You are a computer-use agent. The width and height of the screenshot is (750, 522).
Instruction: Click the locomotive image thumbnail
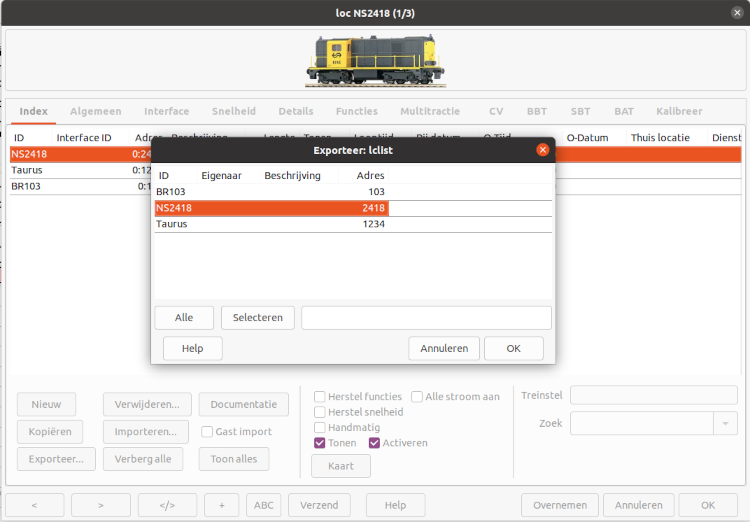click(x=374, y=62)
